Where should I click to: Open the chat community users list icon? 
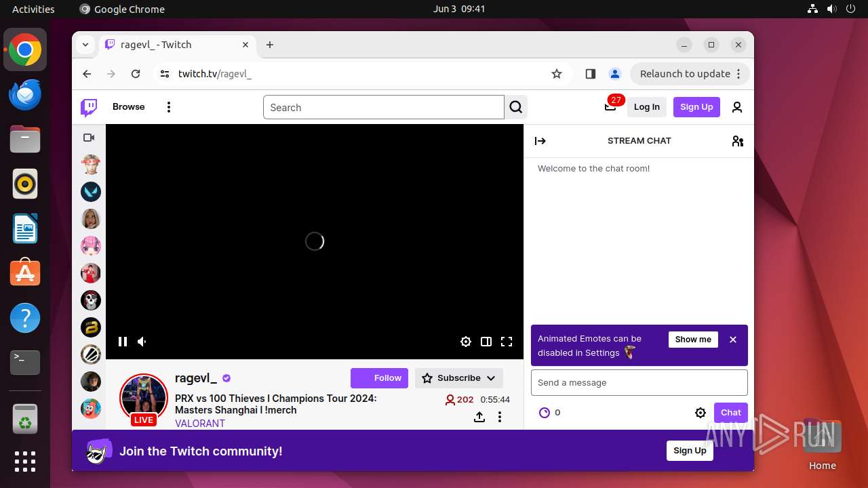[x=738, y=141]
